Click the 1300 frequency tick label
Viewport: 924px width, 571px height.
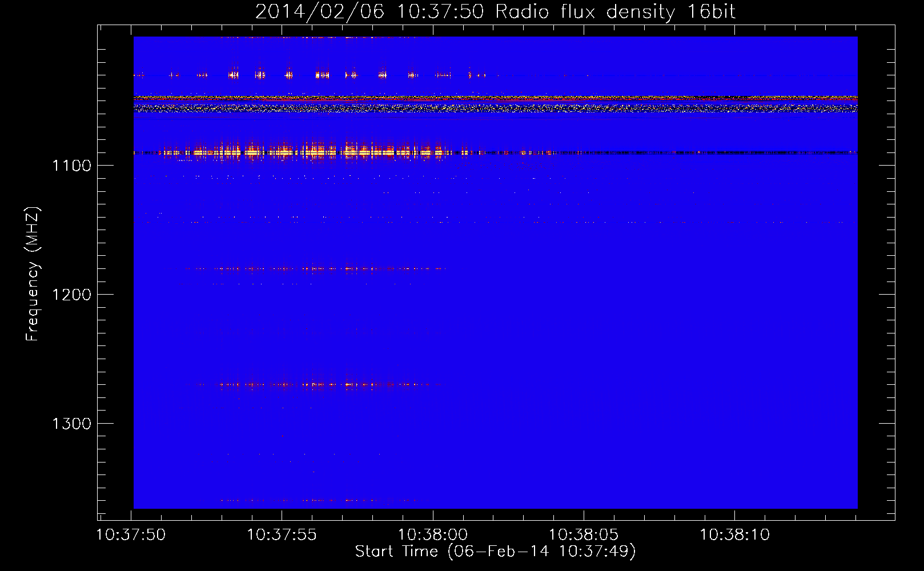[x=72, y=424]
